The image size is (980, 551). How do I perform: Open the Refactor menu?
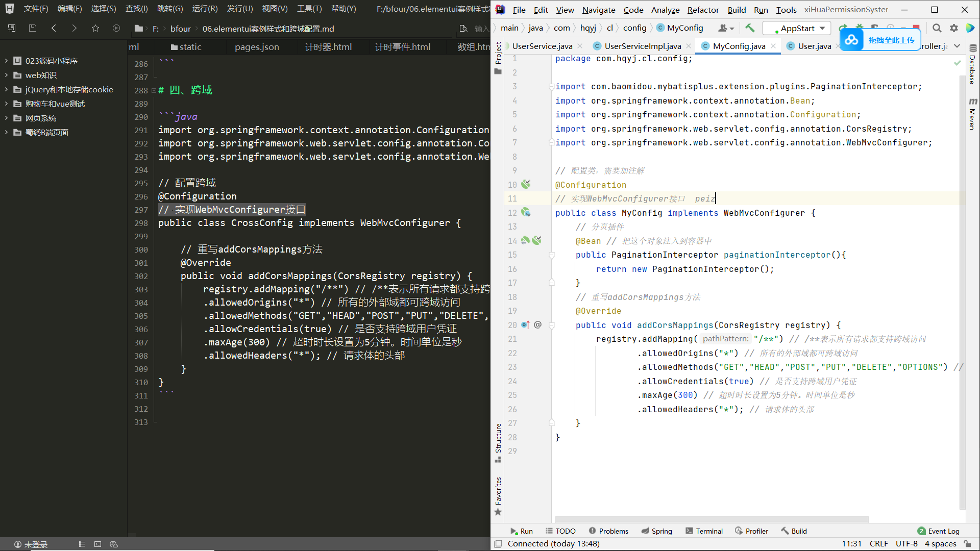pyautogui.click(x=702, y=10)
